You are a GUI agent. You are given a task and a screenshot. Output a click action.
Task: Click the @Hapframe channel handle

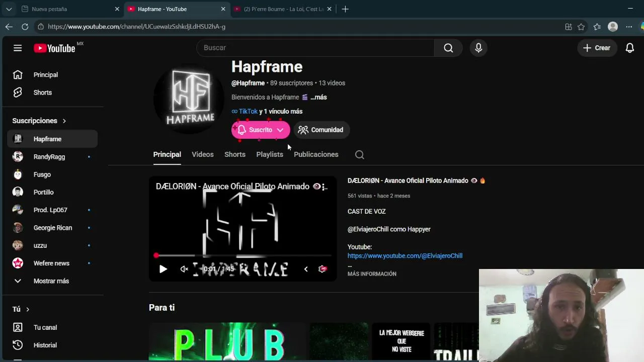point(248,83)
